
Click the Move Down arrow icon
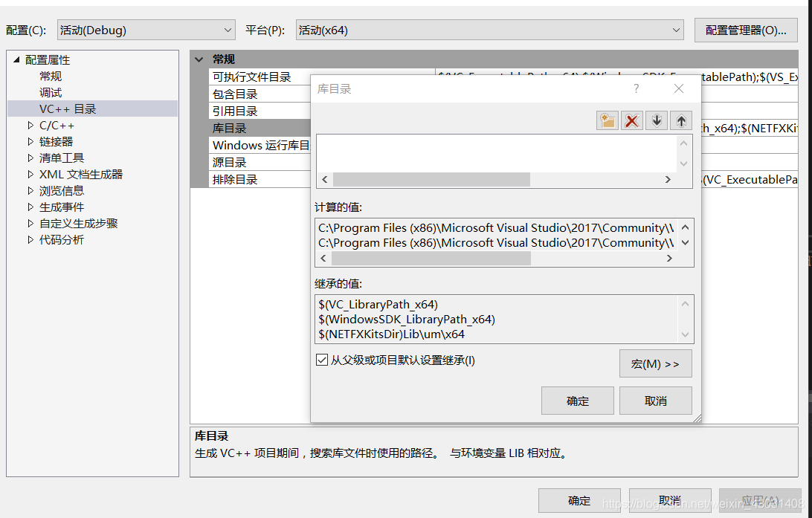(x=656, y=120)
